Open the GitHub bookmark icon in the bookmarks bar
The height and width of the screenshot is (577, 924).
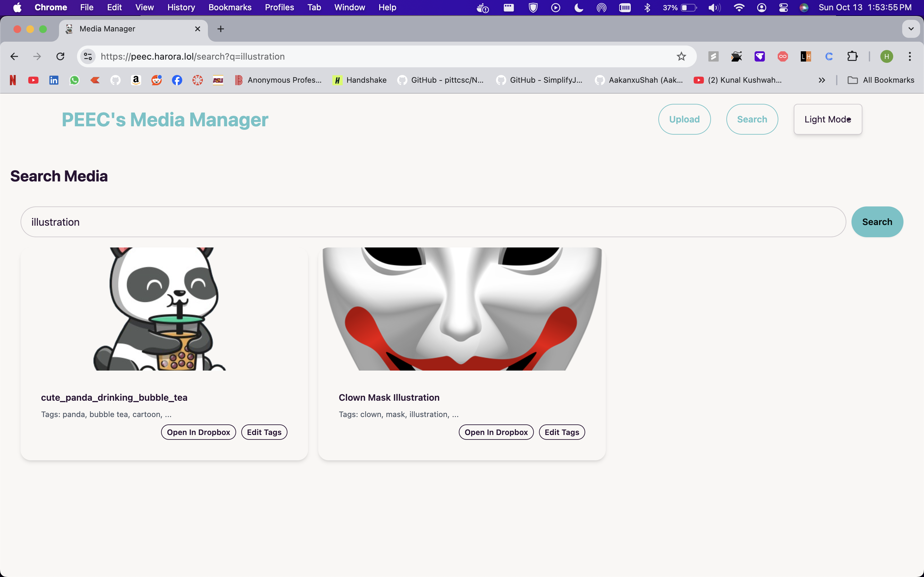pyautogui.click(x=115, y=80)
